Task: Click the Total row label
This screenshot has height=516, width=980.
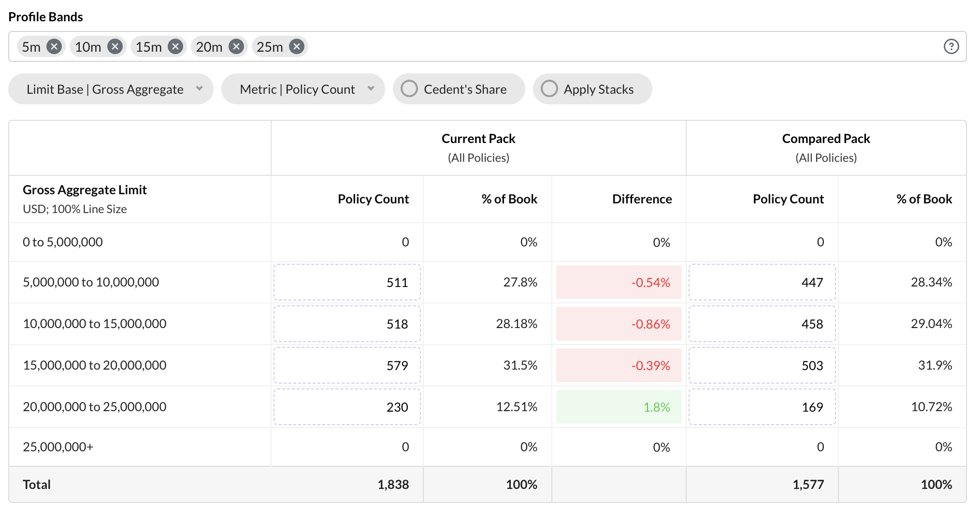Action: (x=36, y=484)
